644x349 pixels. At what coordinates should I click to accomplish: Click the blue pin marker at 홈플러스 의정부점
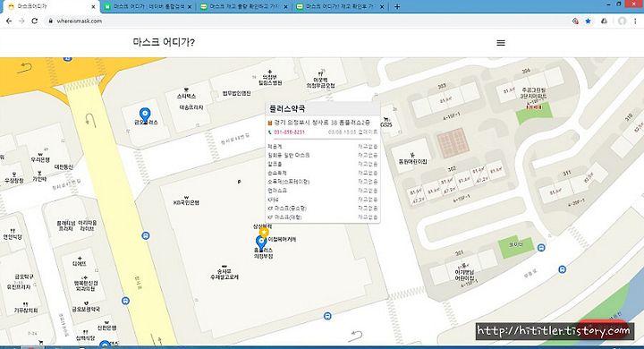pyautogui.click(x=261, y=243)
